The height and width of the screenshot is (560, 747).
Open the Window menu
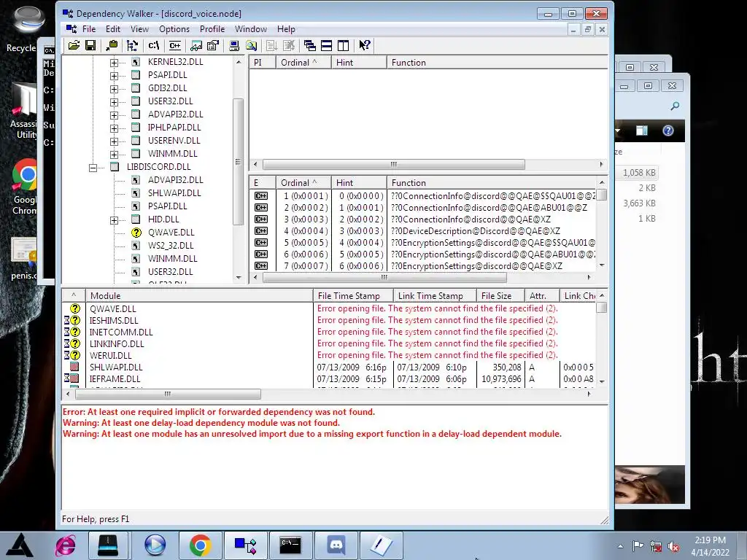coord(251,29)
